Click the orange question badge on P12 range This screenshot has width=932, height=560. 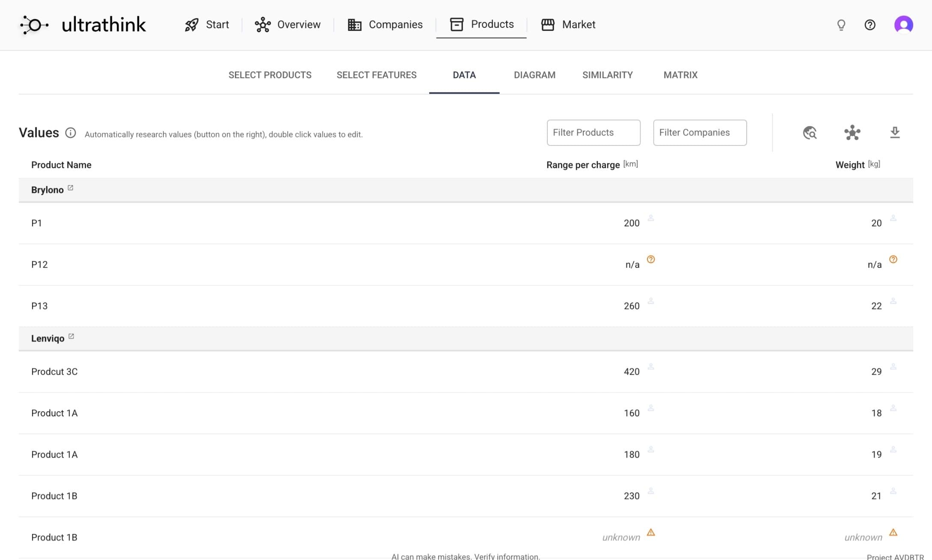click(x=651, y=259)
